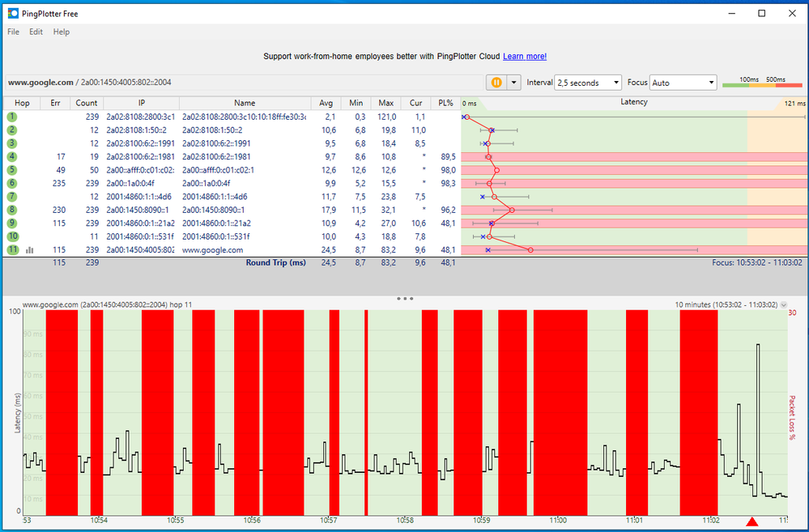
Task: Open the bar graph icon on hop 11
Action: pos(30,249)
